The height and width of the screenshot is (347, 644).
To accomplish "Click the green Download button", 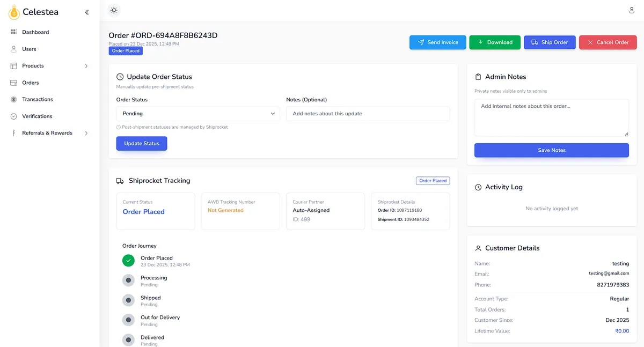I will 495,42.
